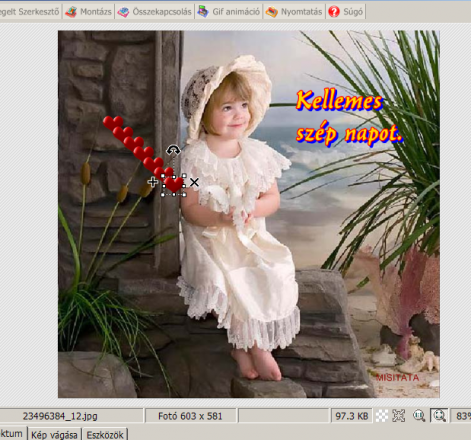Select the top-most red heart in the chain
471x440 pixels.
point(113,122)
